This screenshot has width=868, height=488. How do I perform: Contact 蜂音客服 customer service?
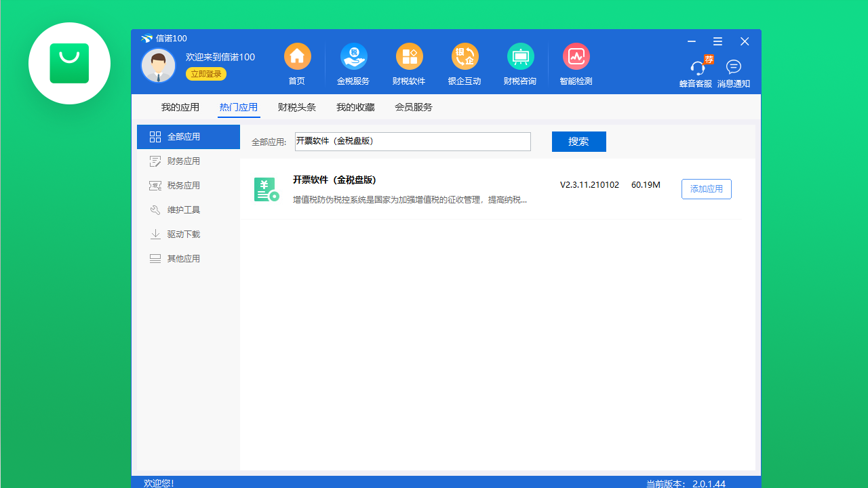coord(696,71)
